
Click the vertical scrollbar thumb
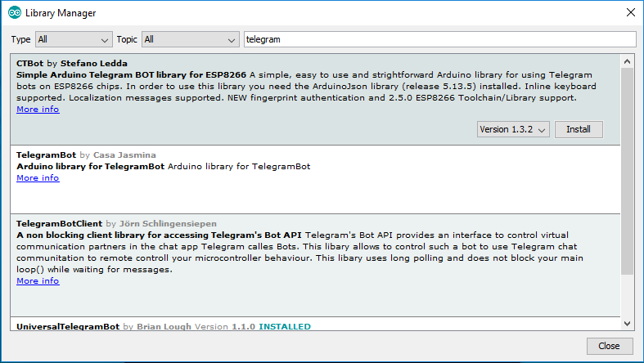point(627,172)
